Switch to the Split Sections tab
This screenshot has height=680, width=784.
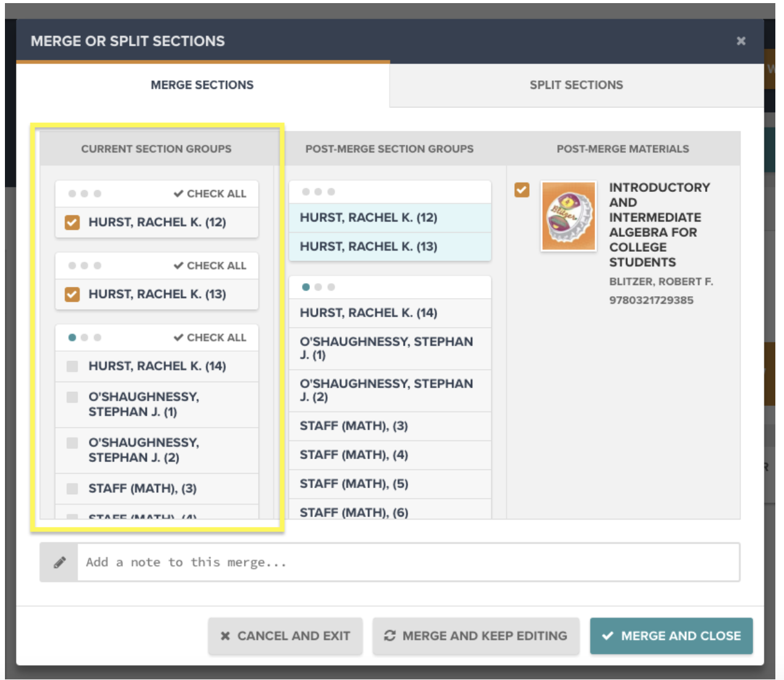[576, 85]
